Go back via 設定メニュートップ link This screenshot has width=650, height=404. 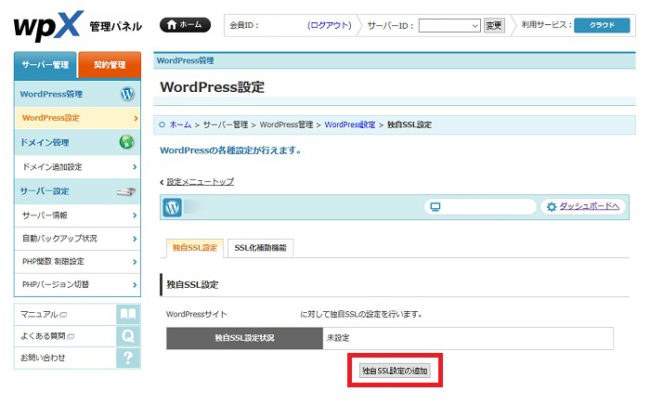[x=200, y=182]
